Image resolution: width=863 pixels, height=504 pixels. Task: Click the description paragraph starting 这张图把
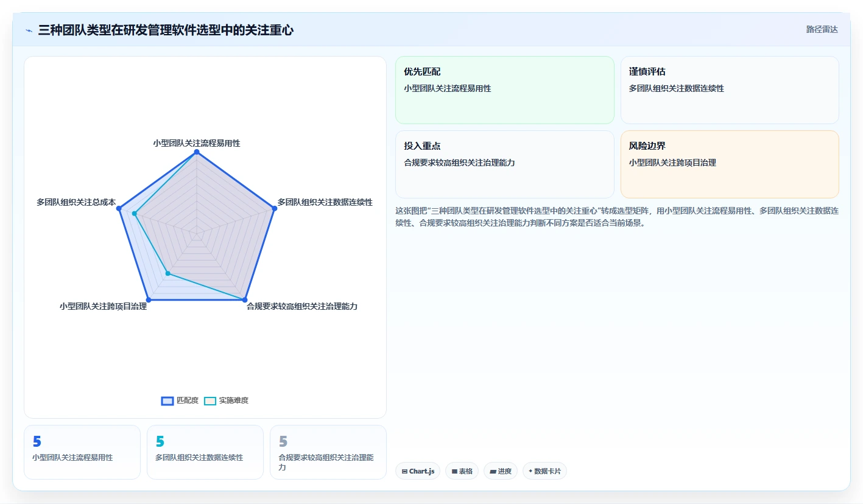(x=617, y=217)
